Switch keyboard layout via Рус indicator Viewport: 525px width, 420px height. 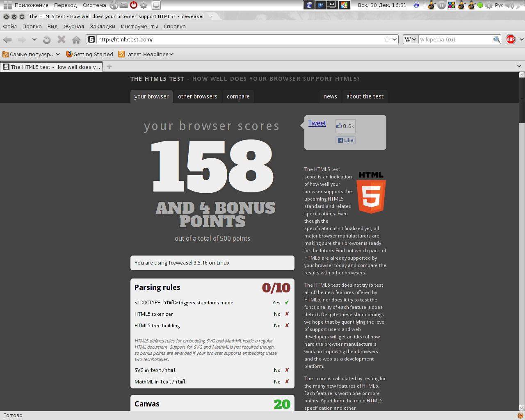[499, 5]
